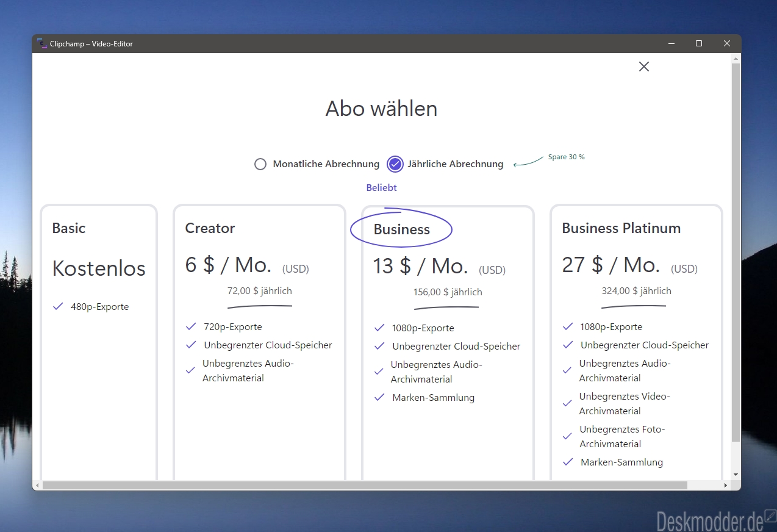Select Monatliche Abrechnung radio button

pyautogui.click(x=260, y=164)
